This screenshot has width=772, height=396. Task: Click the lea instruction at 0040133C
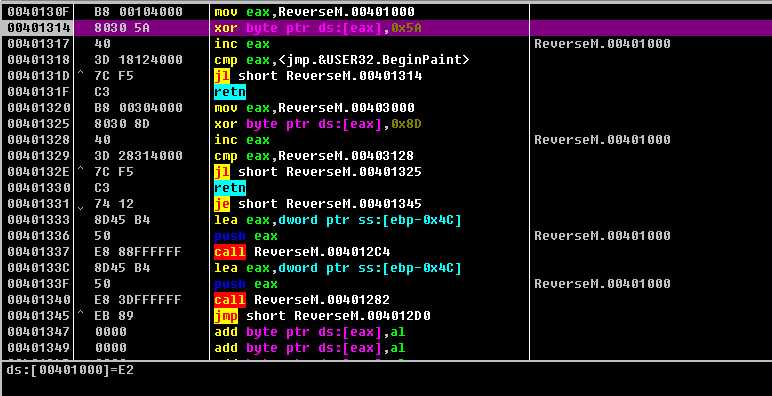pos(338,268)
